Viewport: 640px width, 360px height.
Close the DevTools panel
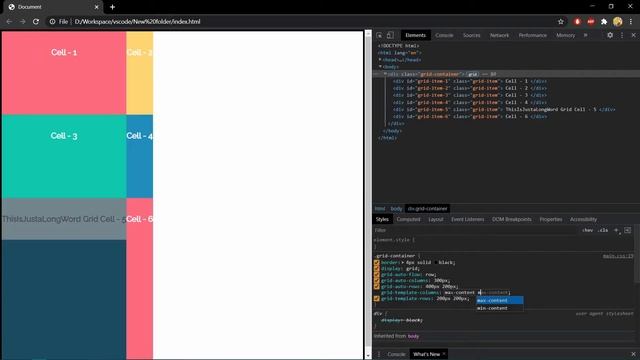(x=633, y=36)
